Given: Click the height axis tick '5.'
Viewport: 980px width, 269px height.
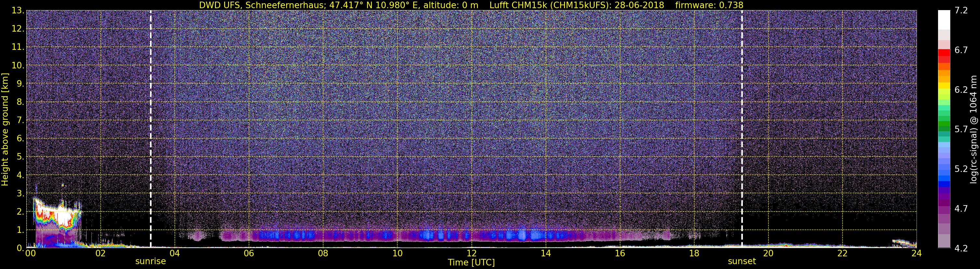Looking at the screenshot, I should point(20,157).
